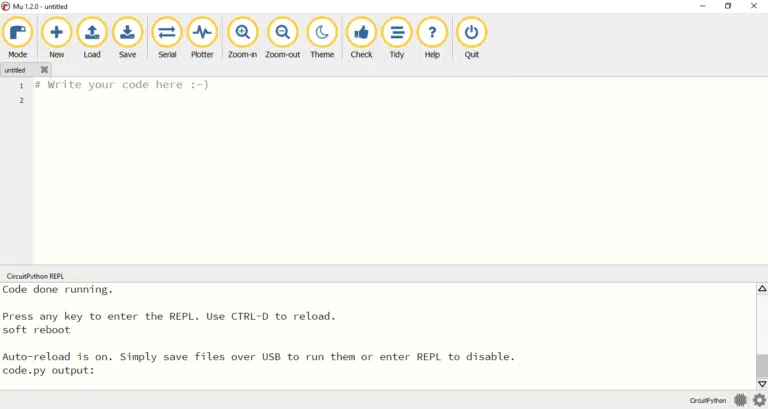This screenshot has width=768, height=409.
Task: Close the Mu window
Action: tap(754, 6)
